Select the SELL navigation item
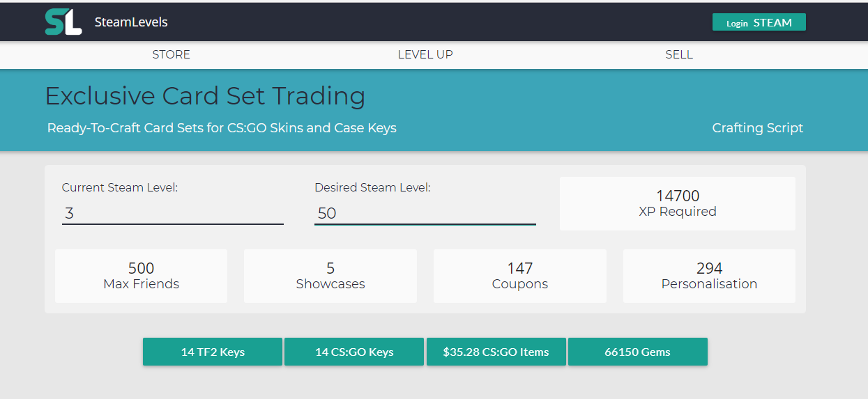 coord(679,54)
